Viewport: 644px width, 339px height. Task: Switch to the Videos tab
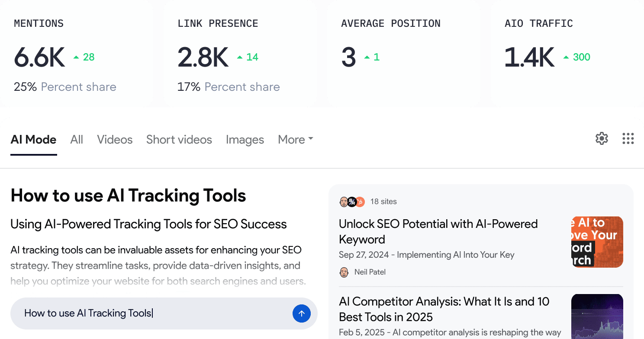(115, 140)
